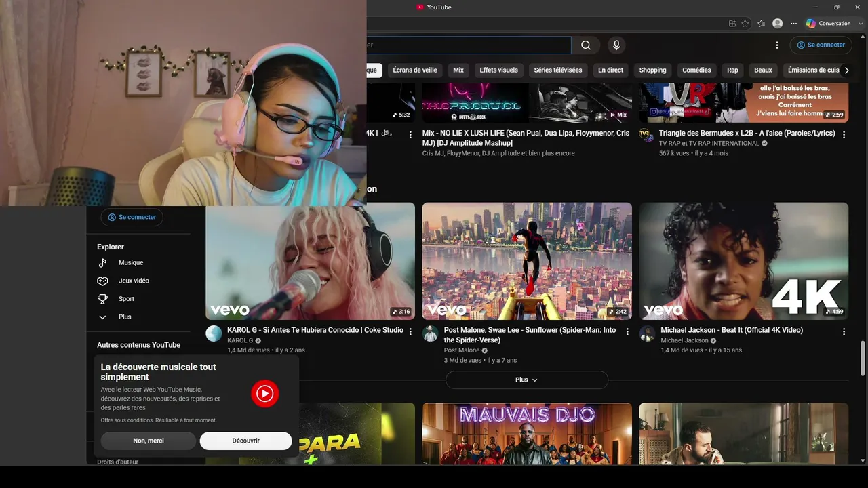
Task: Open the browser profile avatar
Action: [778, 24]
